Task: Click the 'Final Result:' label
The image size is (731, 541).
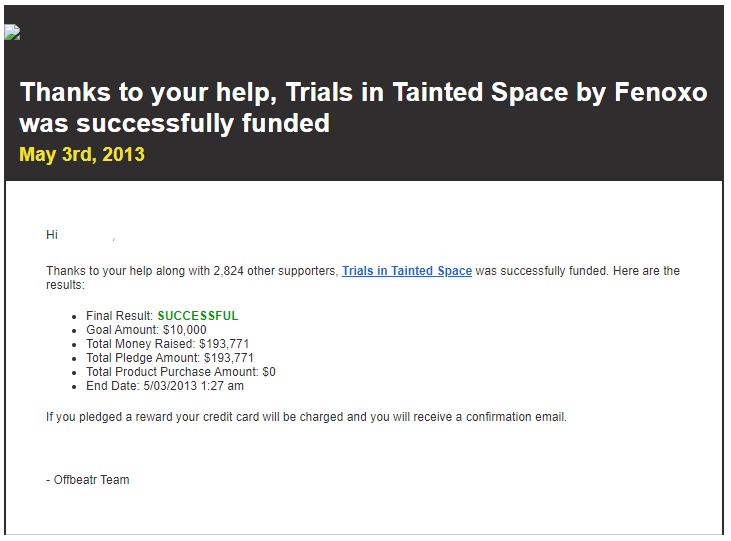Action: pos(119,316)
